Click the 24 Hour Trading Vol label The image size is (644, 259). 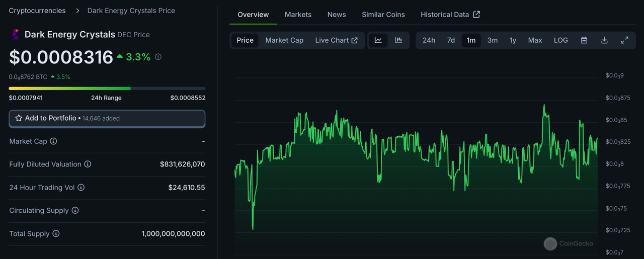click(42, 188)
